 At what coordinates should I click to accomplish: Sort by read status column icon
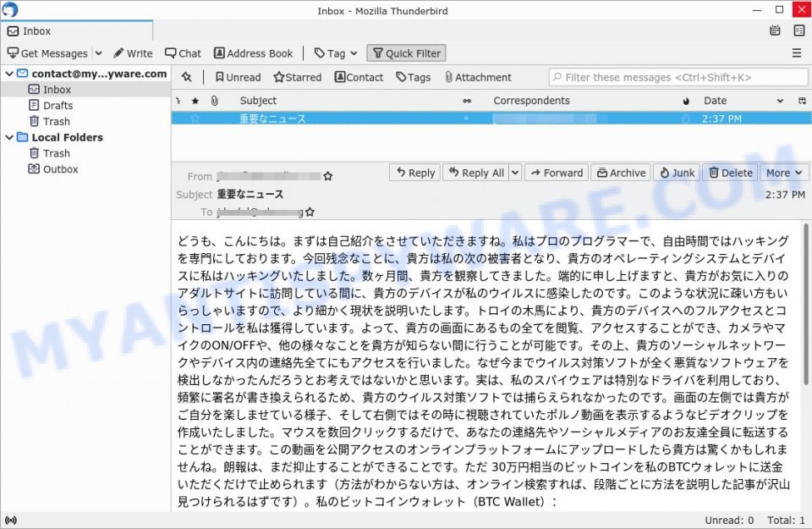(x=467, y=101)
